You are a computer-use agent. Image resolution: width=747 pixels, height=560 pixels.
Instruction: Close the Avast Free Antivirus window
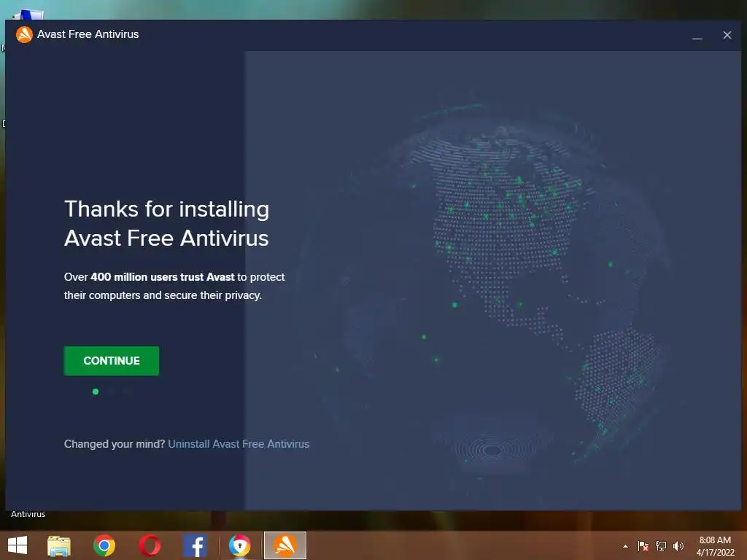727,35
